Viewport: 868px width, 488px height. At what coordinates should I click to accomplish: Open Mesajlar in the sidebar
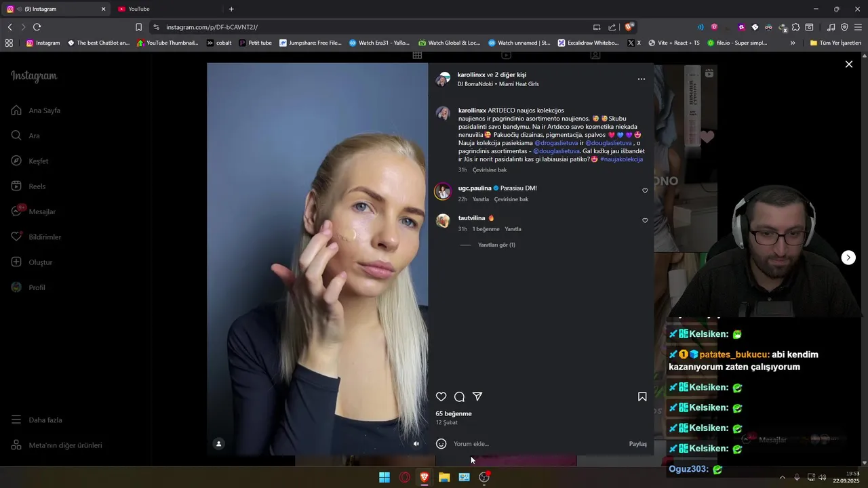pos(33,211)
